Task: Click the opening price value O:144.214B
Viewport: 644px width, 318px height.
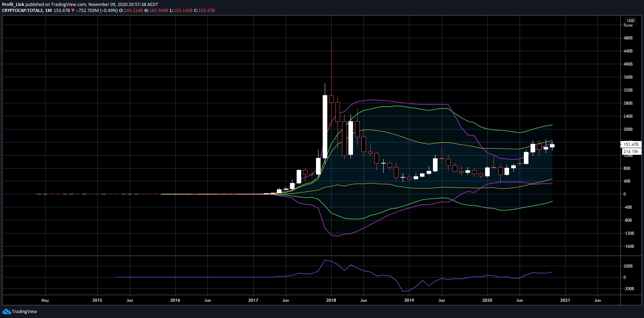Action: coord(131,11)
